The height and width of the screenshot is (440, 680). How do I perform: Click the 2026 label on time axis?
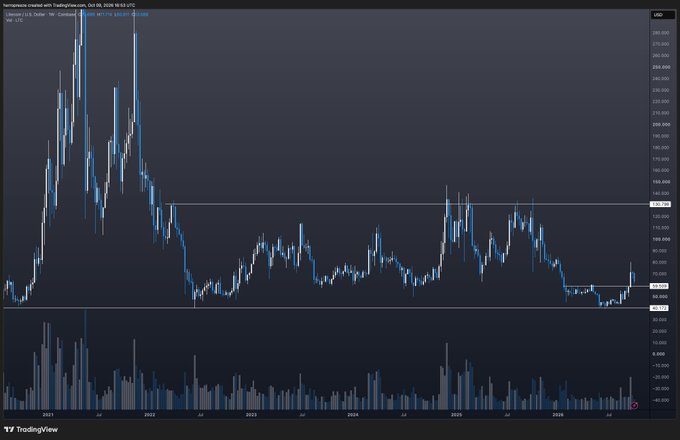558,415
